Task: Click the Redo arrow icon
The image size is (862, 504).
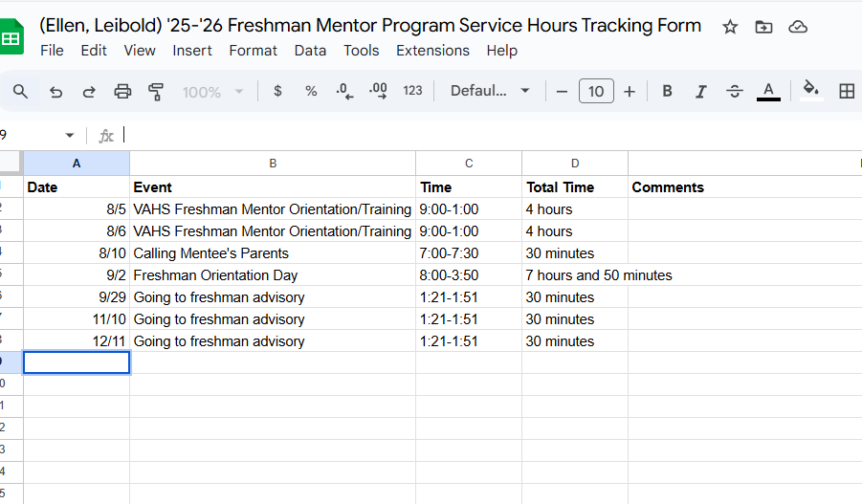Action: (x=89, y=92)
